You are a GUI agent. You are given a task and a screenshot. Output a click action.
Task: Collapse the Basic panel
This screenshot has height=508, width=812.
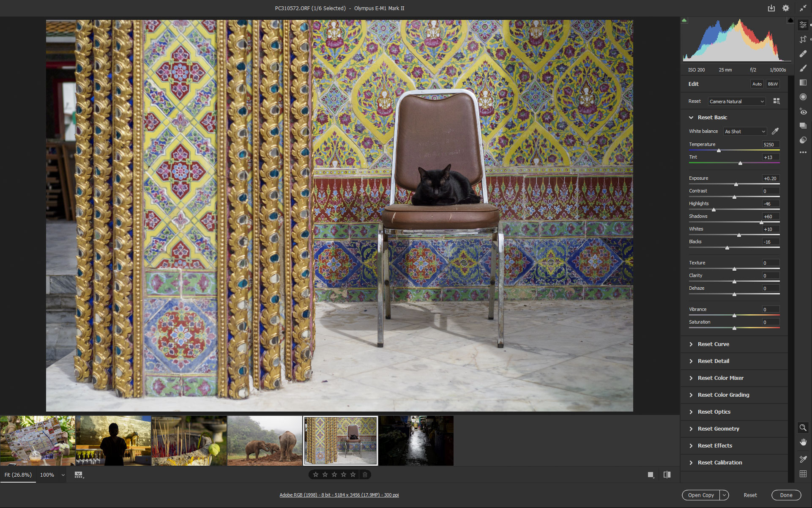(x=691, y=117)
